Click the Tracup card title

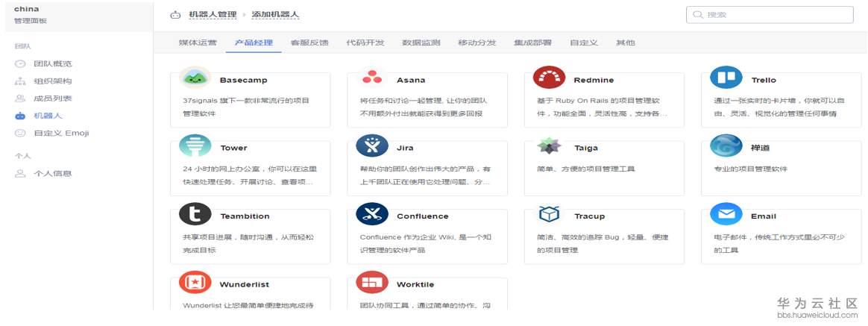(x=590, y=216)
